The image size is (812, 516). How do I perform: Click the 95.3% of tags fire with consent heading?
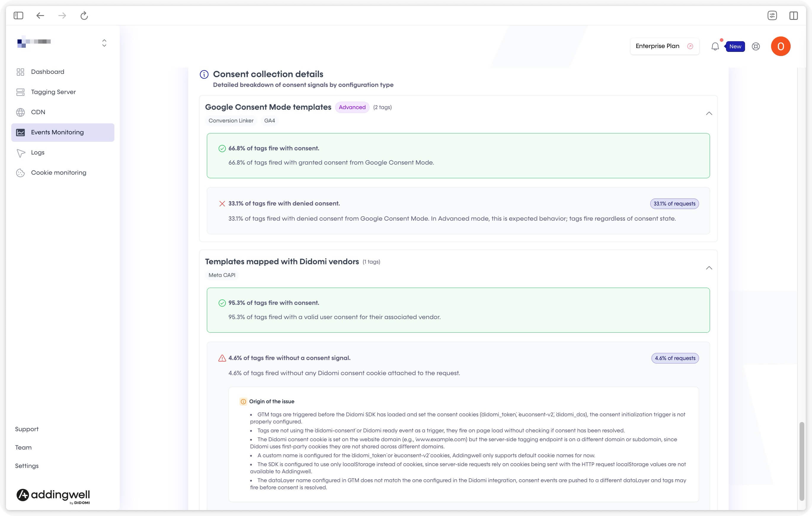click(x=274, y=303)
